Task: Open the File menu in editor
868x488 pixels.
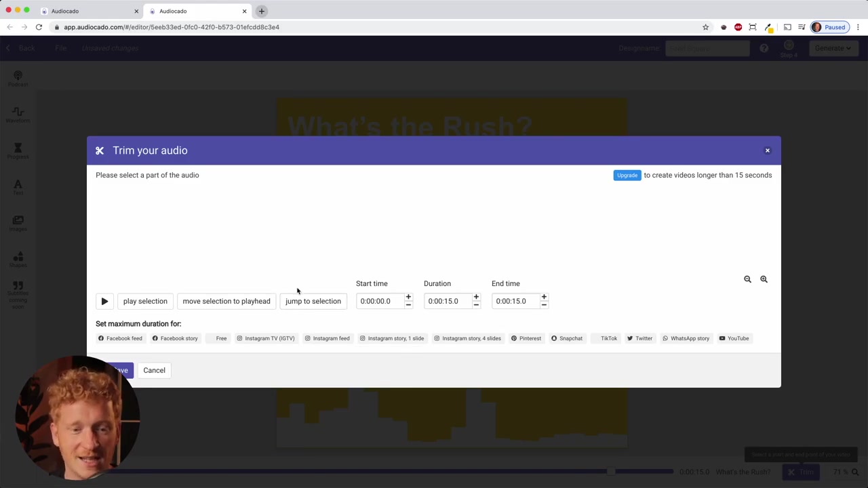Action: [x=61, y=48]
